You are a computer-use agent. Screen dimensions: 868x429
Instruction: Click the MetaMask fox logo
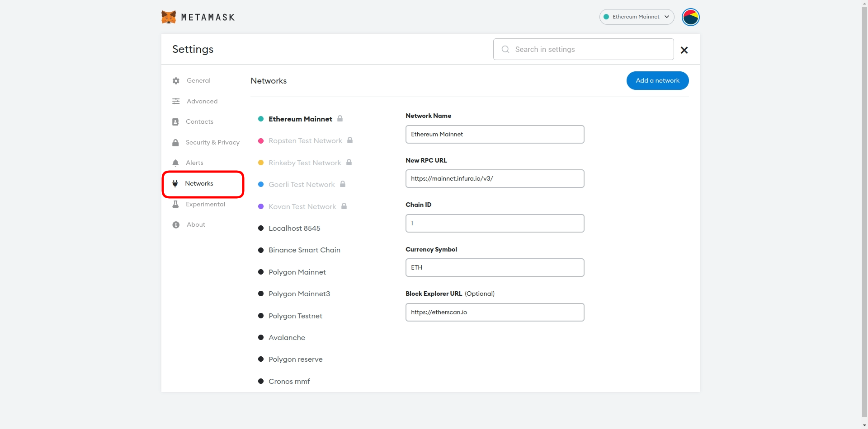[x=169, y=17]
